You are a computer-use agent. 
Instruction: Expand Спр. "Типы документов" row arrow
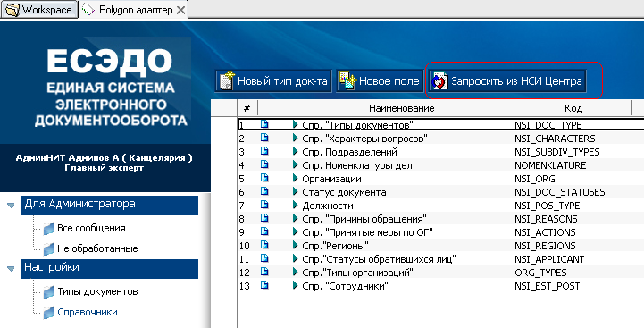click(x=295, y=124)
